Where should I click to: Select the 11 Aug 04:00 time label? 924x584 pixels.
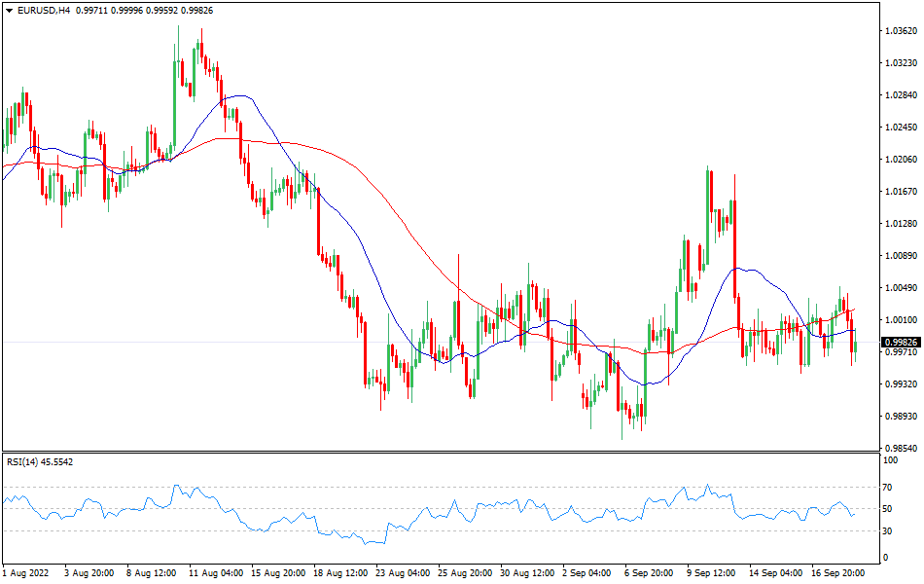coord(216,573)
